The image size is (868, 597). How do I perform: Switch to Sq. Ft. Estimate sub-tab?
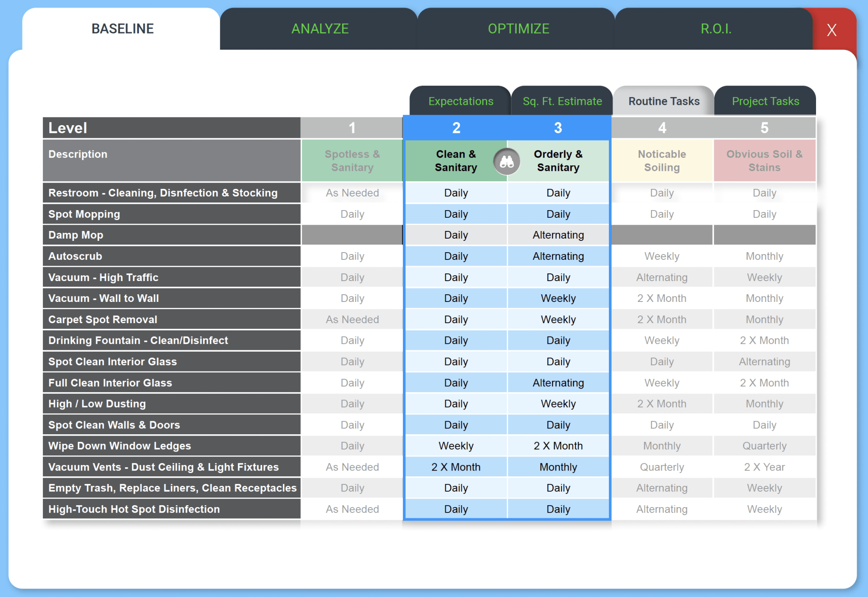click(562, 101)
